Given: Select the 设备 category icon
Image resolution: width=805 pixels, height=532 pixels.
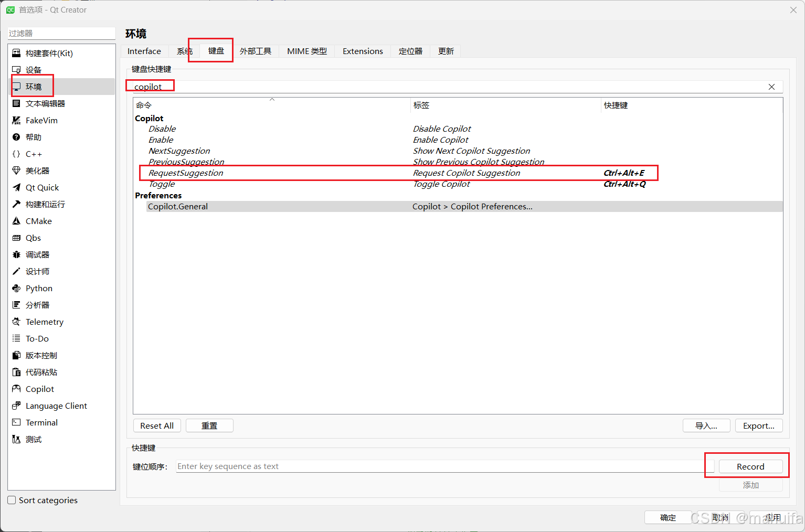Looking at the screenshot, I should [x=16, y=70].
